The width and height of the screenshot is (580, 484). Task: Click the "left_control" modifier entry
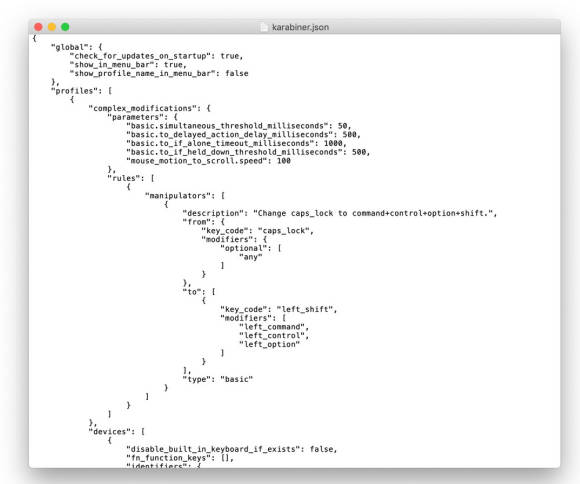click(x=272, y=335)
